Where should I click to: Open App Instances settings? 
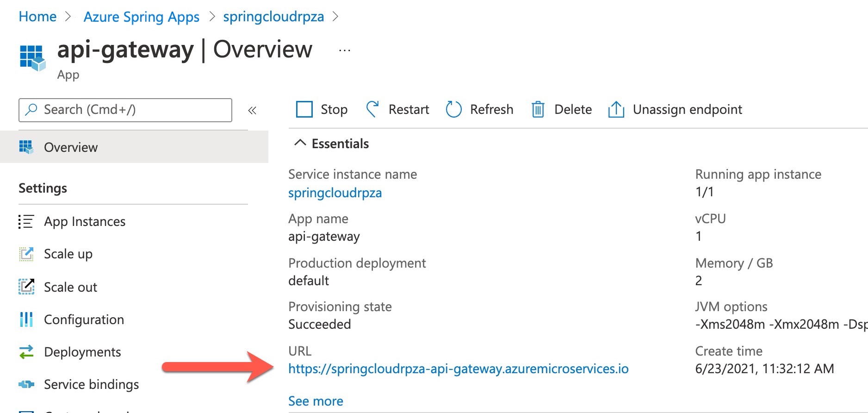(x=85, y=222)
